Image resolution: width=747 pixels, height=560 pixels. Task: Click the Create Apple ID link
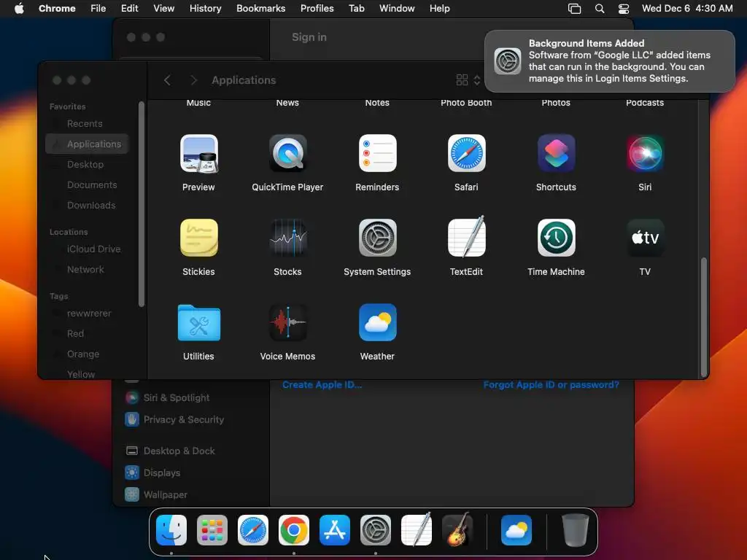tap(322, 385)
